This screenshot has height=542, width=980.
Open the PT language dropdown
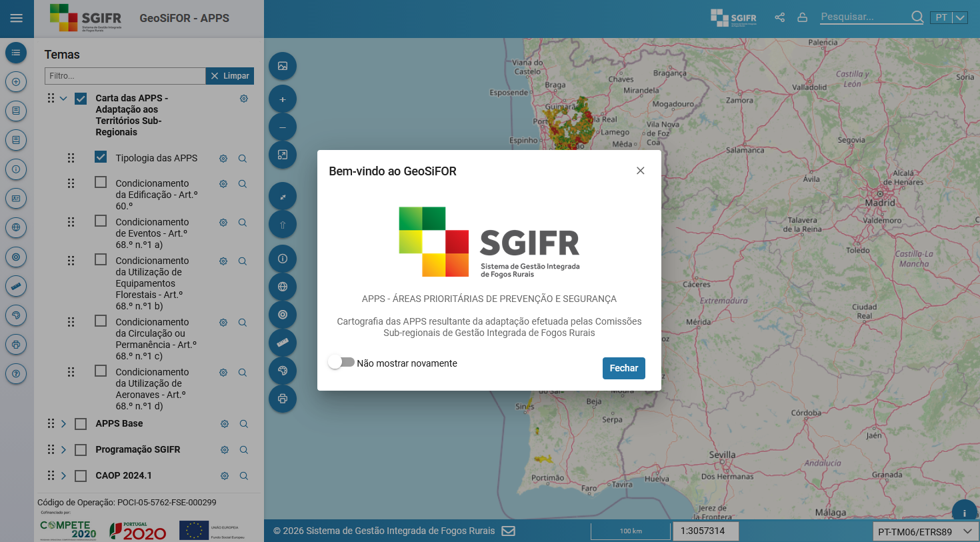pyautogui.click(x=949, y=17)
